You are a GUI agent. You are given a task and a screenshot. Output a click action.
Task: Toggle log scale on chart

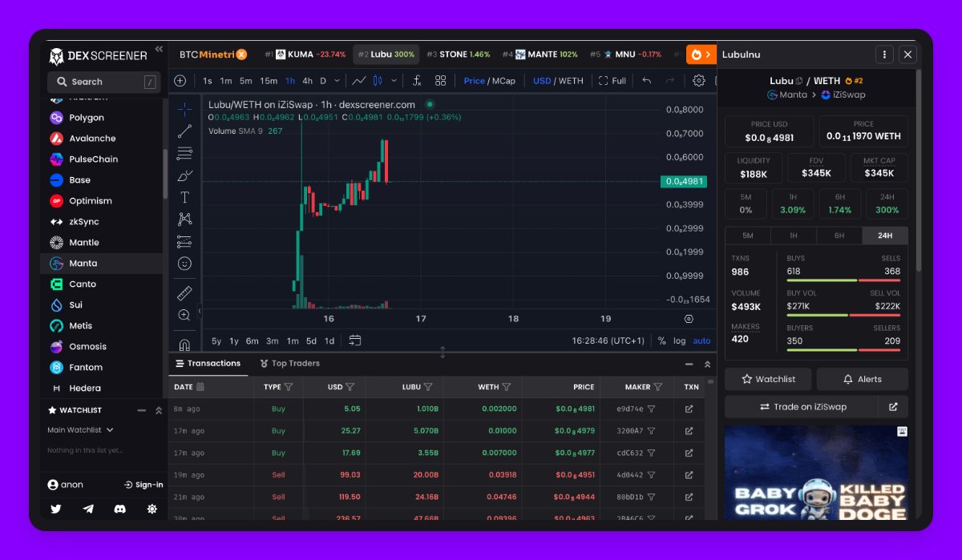coord(679,340)
